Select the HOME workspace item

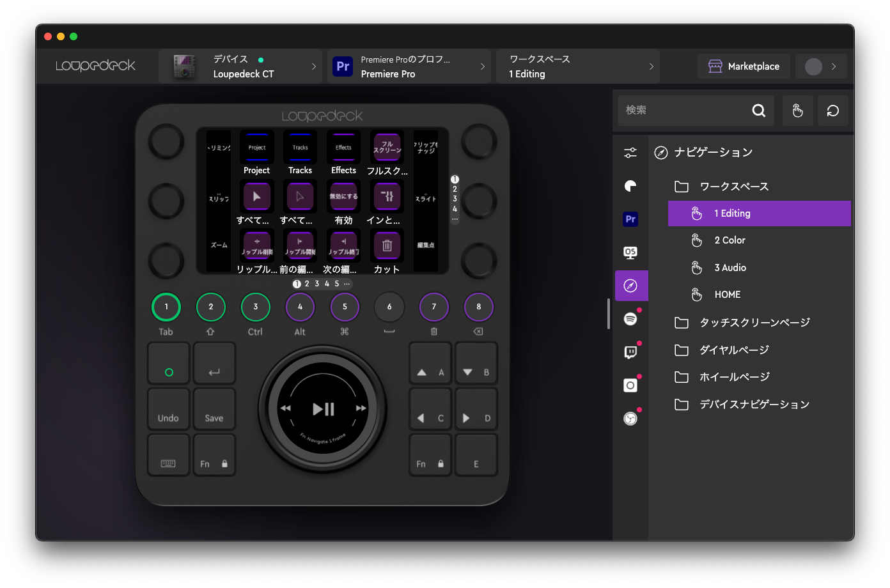click(760, 295)
